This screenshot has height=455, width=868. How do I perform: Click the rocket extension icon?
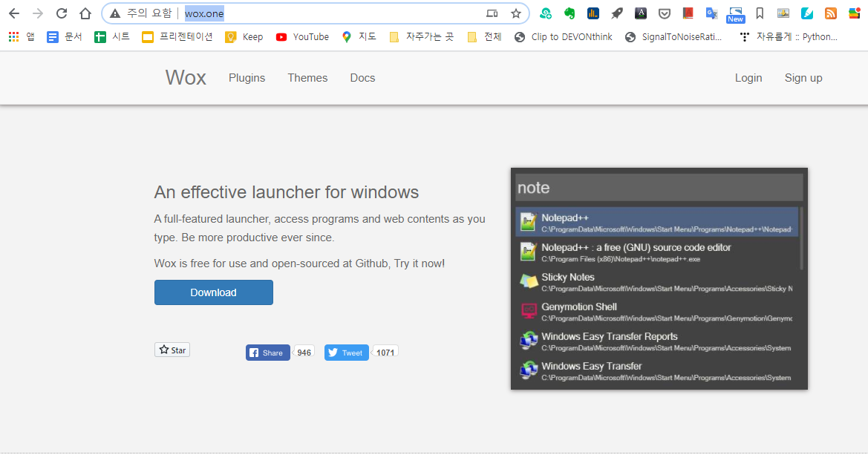coord(617,13)
